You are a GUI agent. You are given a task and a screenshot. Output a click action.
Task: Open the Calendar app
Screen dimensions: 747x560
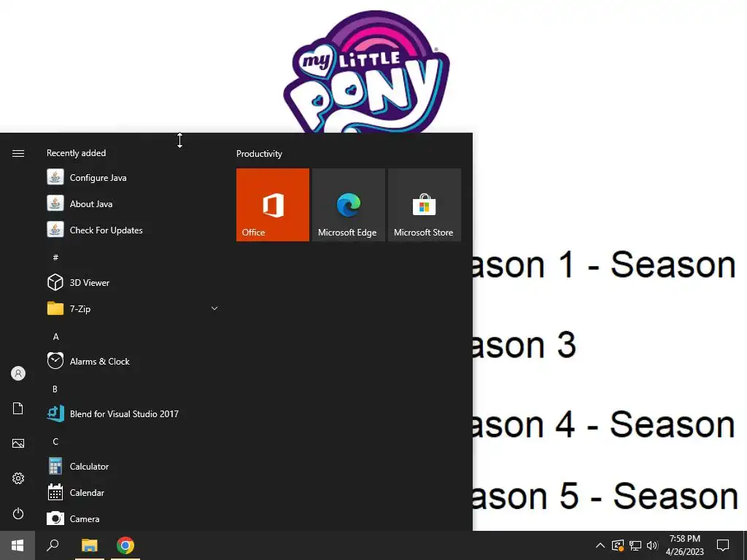click(x=133, y=492)
